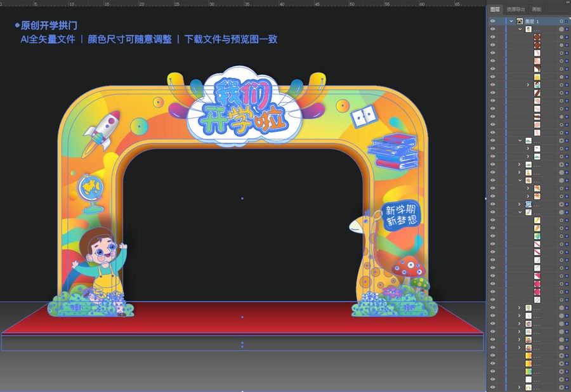
Task: Click the 图层 1 layer thumbnail
Action: pyautogui.click(x=520, y=21)
